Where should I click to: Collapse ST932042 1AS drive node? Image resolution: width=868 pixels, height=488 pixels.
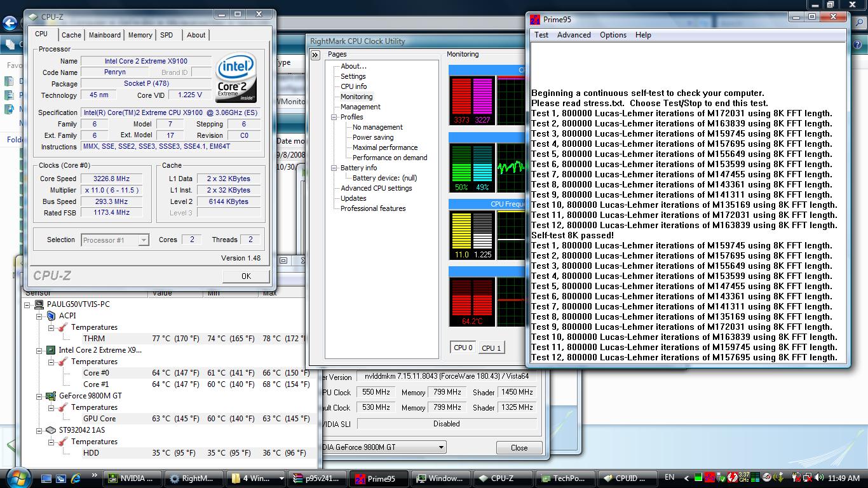pyautogui.click(x=39, y=430)
